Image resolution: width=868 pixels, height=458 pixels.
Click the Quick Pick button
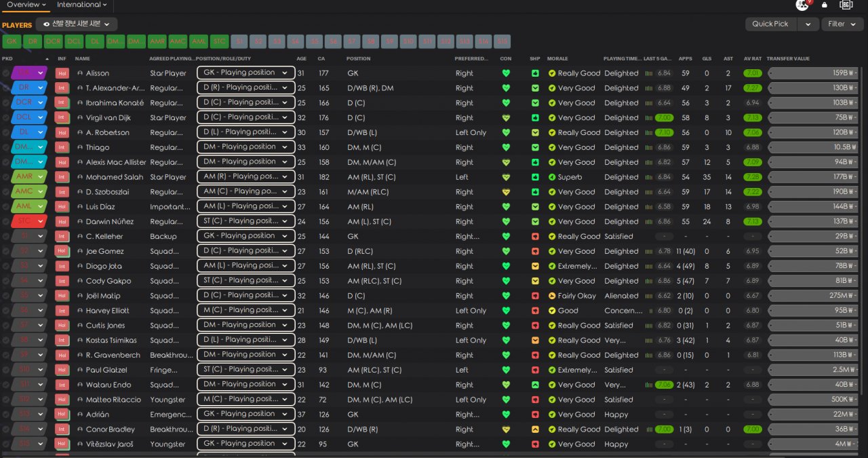(x=770, y=24)
